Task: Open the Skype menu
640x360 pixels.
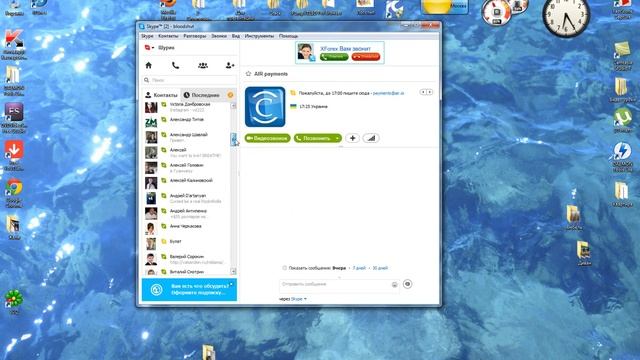Action: click(x=147, y=36)
